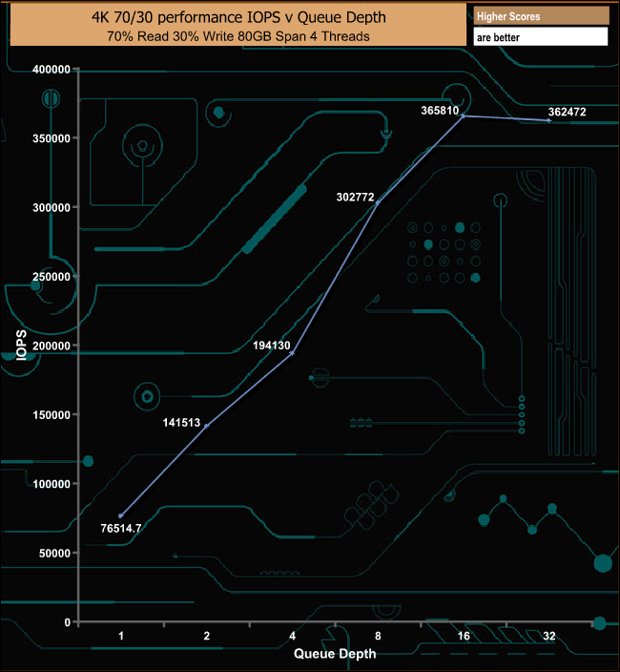Click the vertical 'IOPS' axis title
Image resolution: width=620 pixels, height=672 pixels.
coord(20,345)
